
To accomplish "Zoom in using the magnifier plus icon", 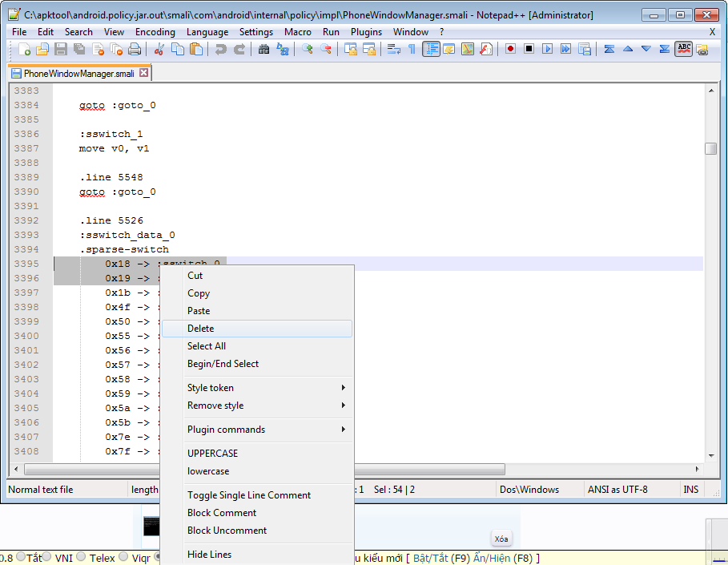I will [x=307, y=49].
